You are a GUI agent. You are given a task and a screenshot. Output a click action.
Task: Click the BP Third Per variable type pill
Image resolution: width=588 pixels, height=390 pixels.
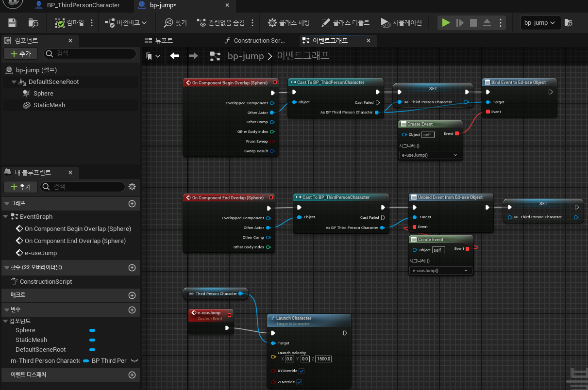[105, 361]
